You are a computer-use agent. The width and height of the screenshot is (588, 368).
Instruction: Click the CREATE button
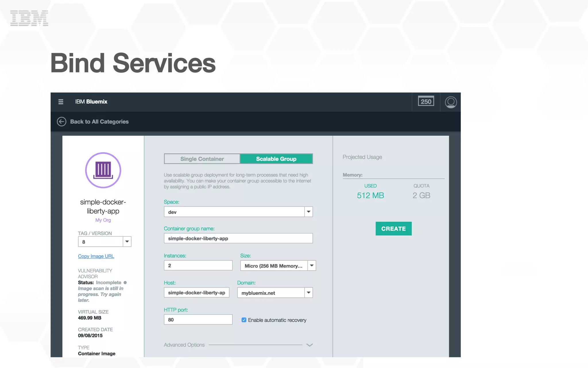393,229
